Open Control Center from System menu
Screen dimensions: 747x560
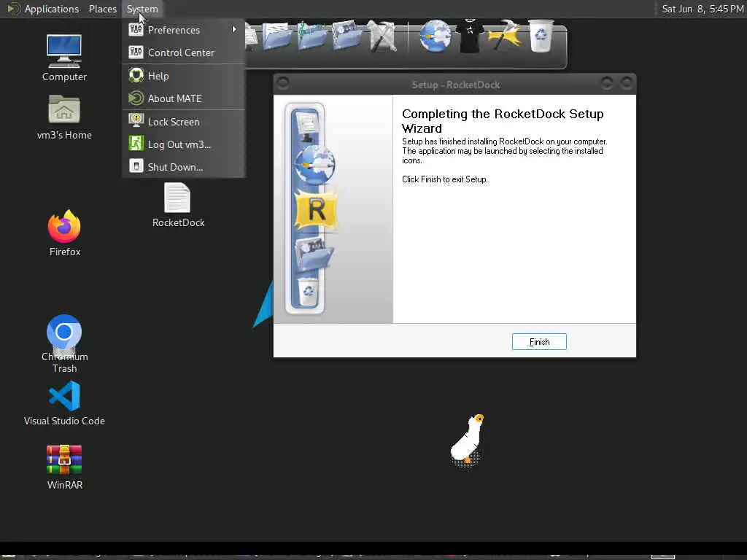point(184,52)
